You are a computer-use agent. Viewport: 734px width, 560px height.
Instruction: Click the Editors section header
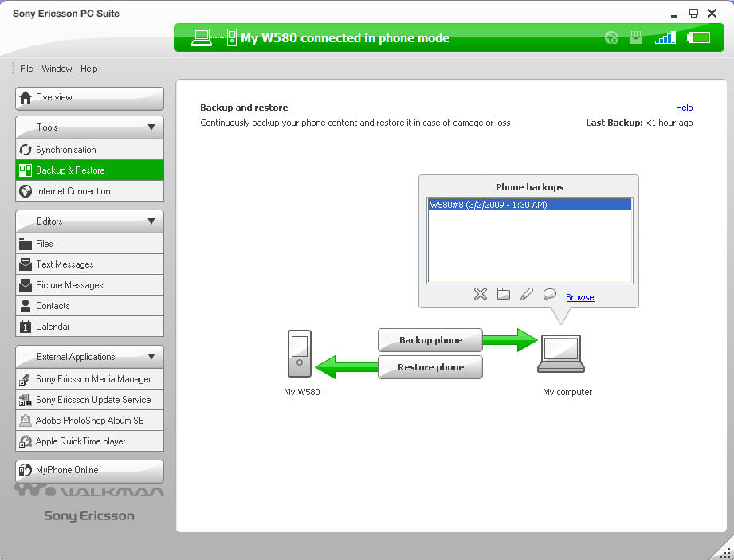click(89, 221)
